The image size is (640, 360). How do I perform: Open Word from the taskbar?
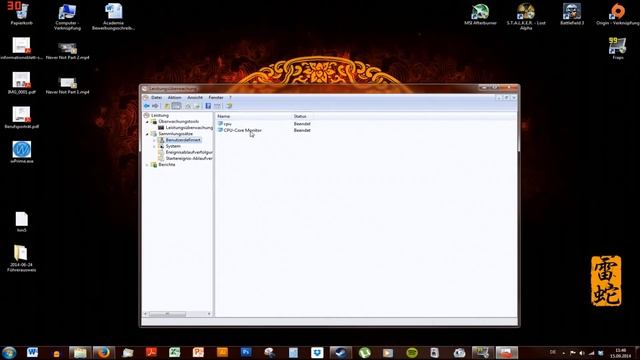32,353
